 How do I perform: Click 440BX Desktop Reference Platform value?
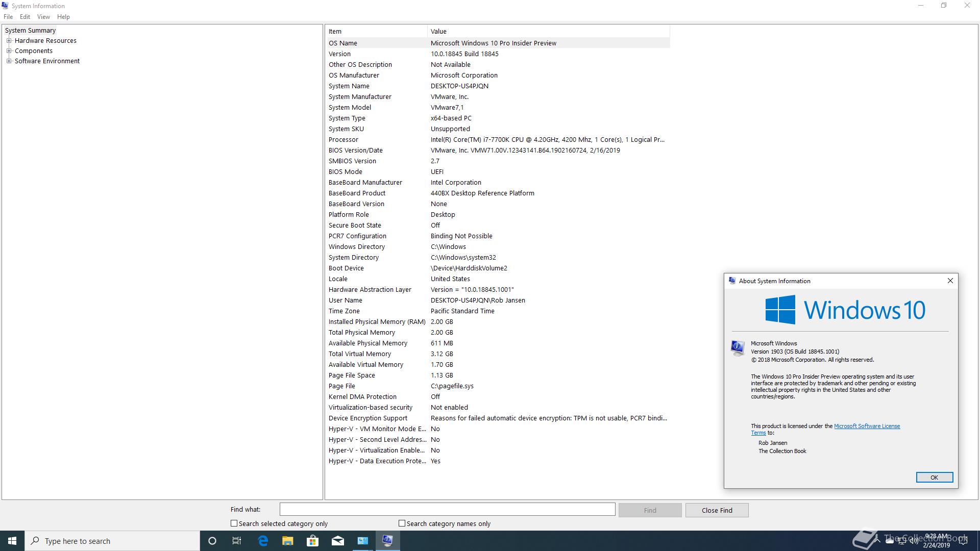point(482,193)
